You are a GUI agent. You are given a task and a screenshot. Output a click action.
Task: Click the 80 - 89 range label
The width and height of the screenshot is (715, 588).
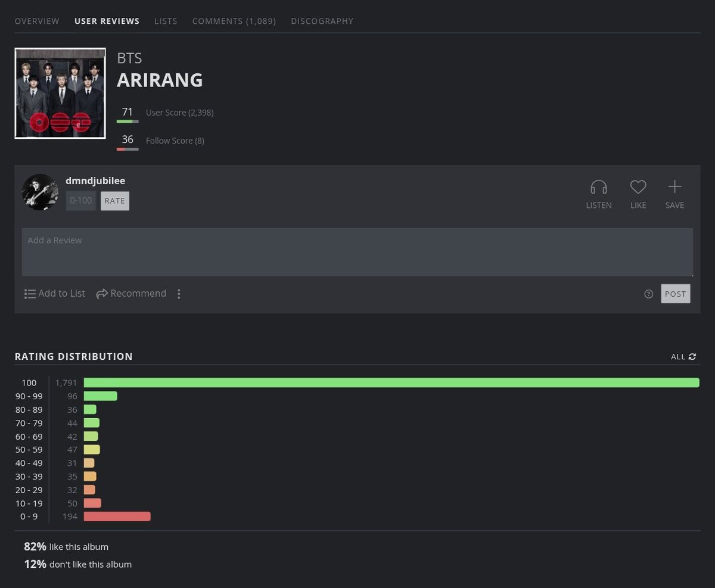click(x=29, y=410)
